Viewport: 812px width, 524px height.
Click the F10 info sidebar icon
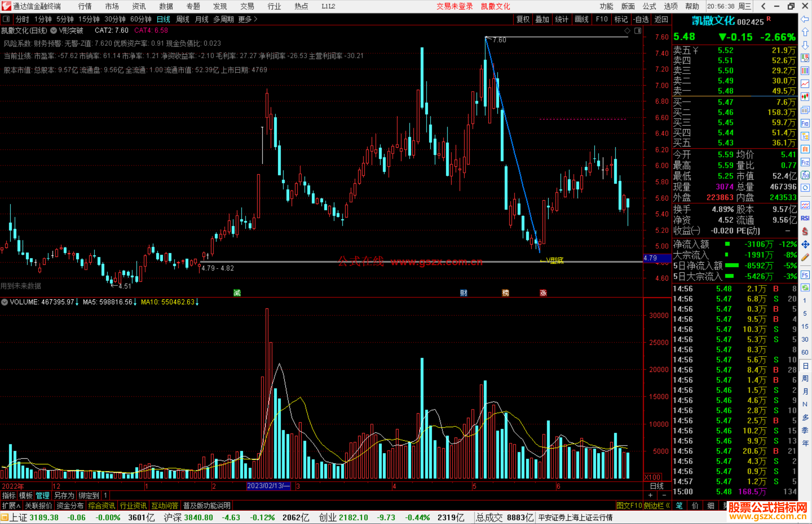point(805,123)
